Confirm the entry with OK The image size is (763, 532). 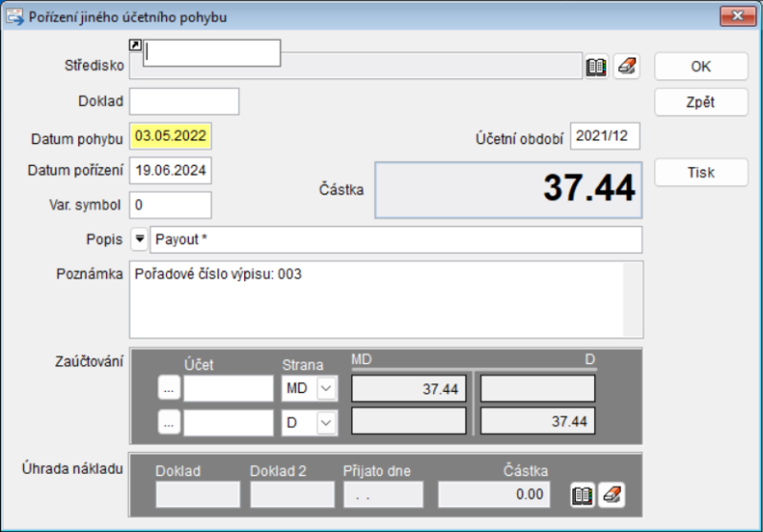(x=701, y=67)
